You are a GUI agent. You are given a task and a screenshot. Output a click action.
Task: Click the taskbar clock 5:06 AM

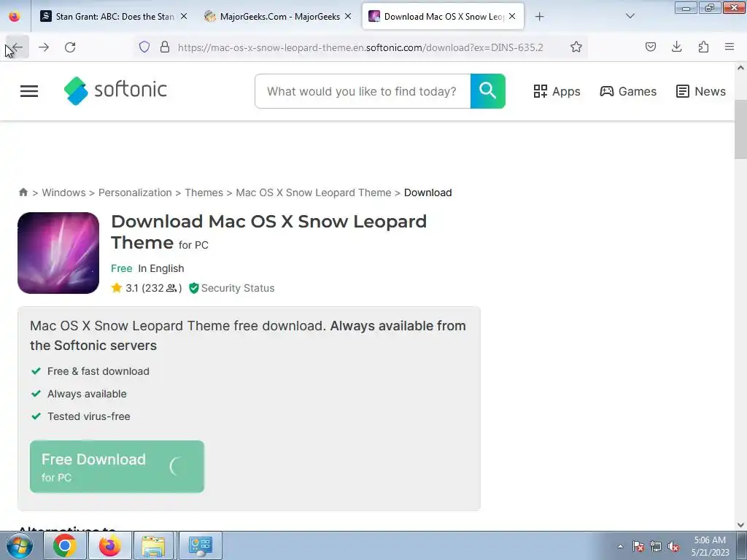pyautogui.click(x=710, y=546)
